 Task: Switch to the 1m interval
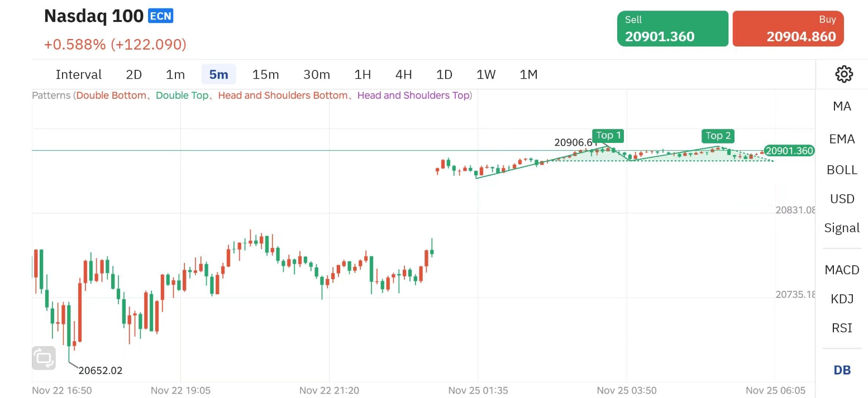(x=175, y=74)
